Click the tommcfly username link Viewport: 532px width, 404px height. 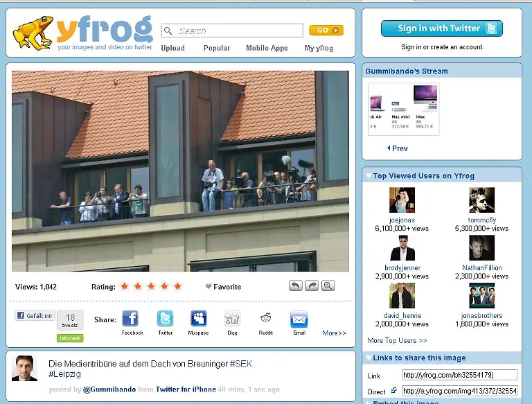482,220
